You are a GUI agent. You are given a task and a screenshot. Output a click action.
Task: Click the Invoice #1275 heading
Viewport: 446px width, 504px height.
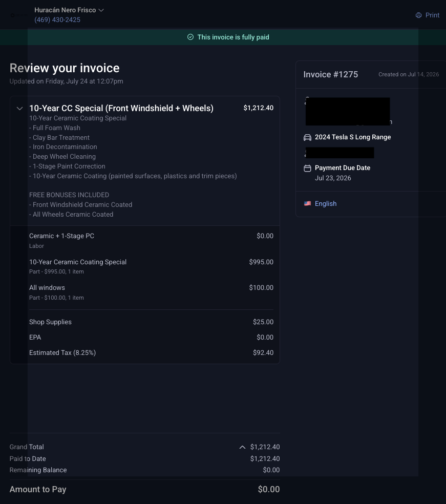331,74
